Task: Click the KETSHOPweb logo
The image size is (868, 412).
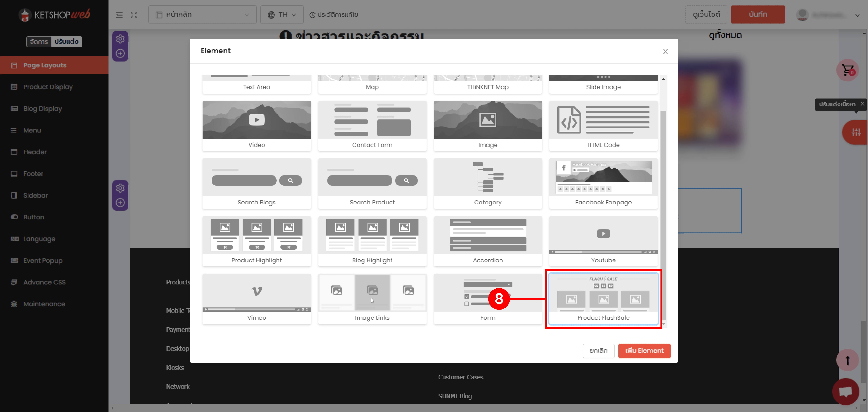Action: (54, 15)
